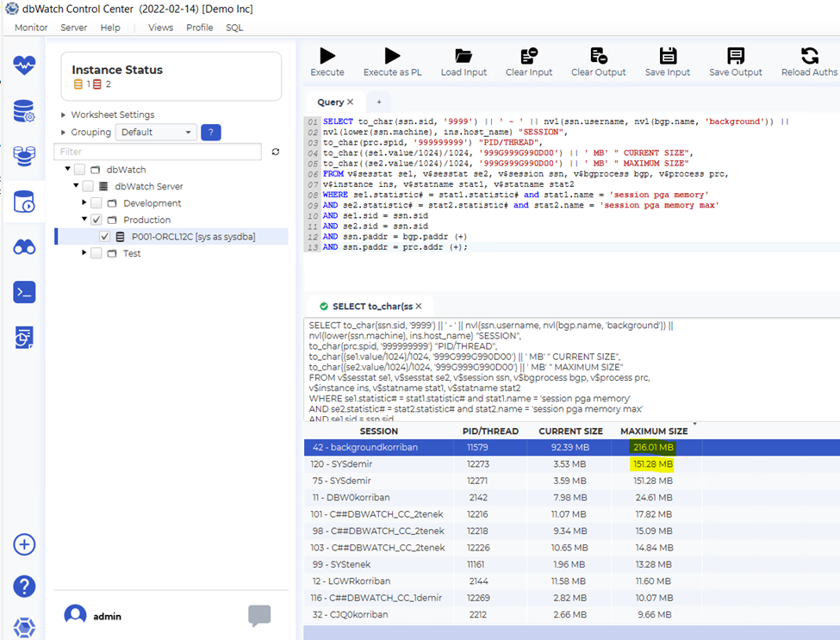Screen dimensions: 840x640
Task: Collapse the Production tree node
Action: [84, 219]
